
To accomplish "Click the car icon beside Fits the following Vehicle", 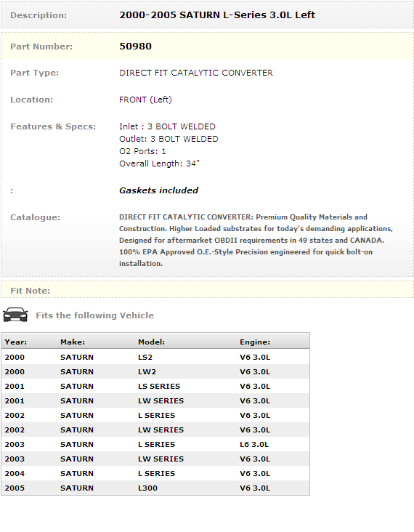I will [x=15, y=315].
